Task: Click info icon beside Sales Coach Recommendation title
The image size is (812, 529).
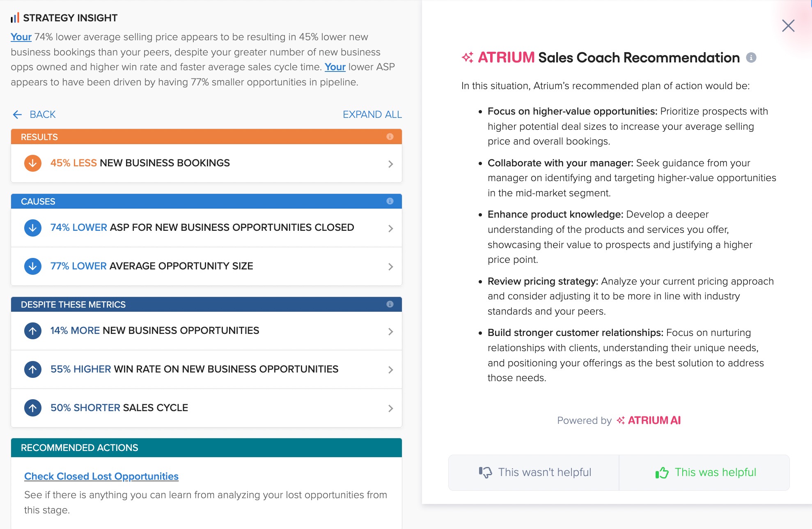Action: (751, 57)
